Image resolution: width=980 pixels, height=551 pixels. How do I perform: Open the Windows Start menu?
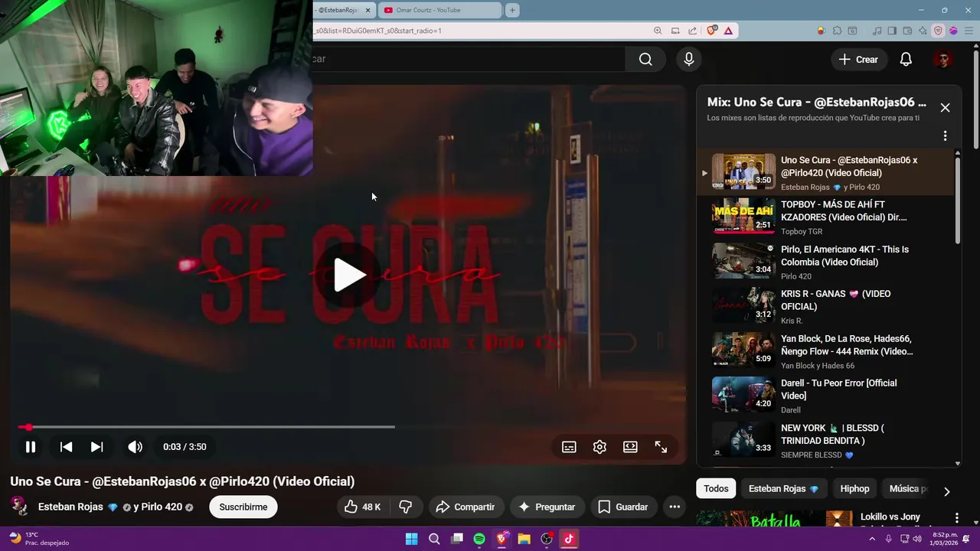tap(412, 539)
